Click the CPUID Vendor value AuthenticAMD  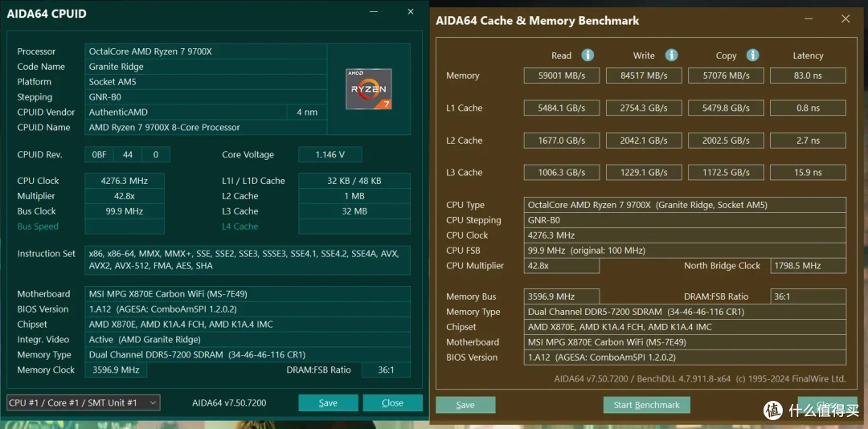click(x=186, y=112)
